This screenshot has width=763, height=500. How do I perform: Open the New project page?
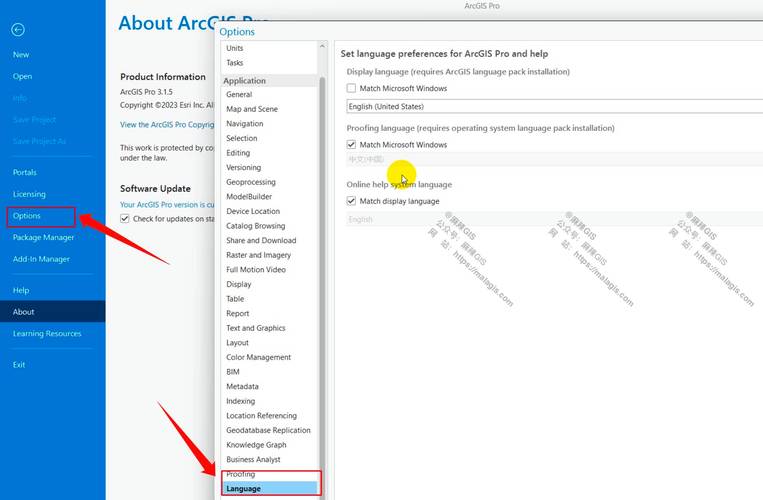tap(21, 55)
